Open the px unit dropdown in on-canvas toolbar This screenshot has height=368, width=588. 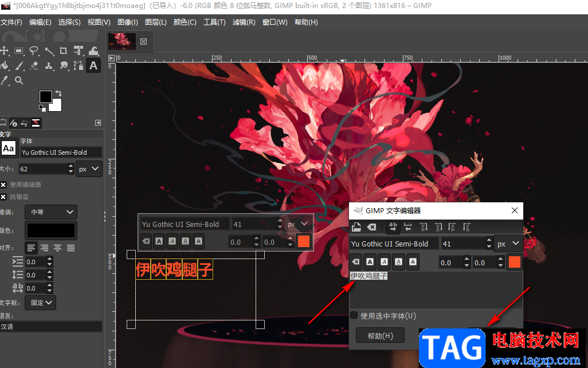pos(298,224)
